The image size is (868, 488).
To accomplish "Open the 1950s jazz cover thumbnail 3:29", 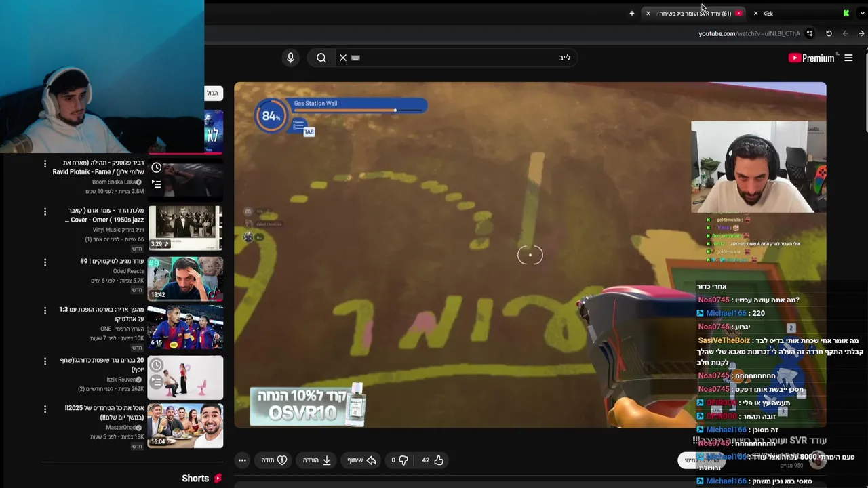I will [x=185, y=228].
